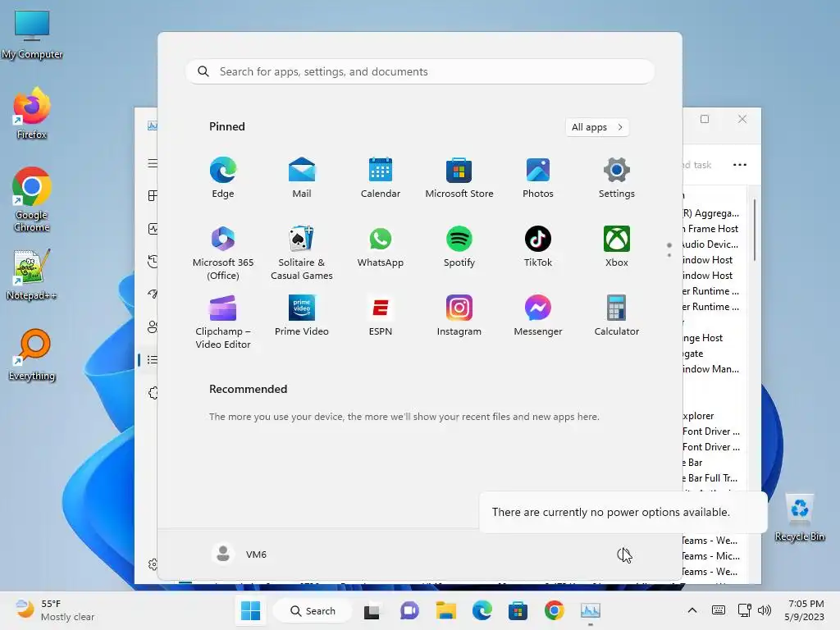Launch Photos app
The width and height of the screenshot is (840, 630).
pyautogui.click(x=538, y=178)
